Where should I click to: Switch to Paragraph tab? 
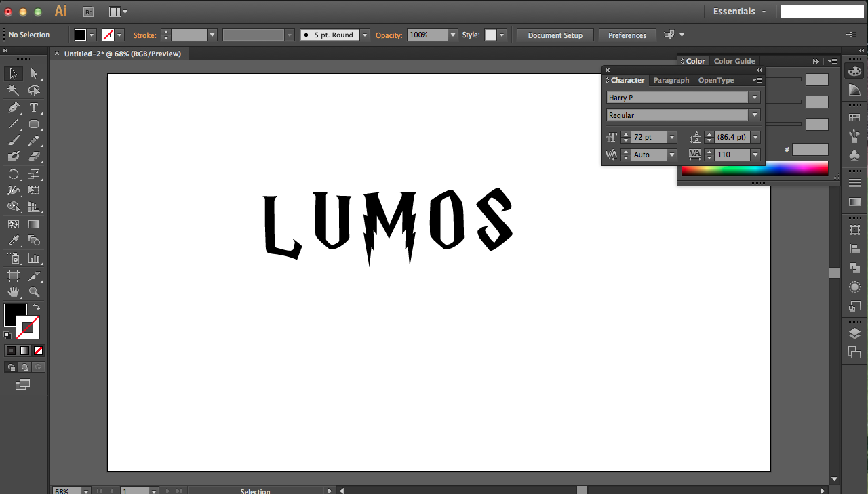pyautogui.click(x=671, y=80)
